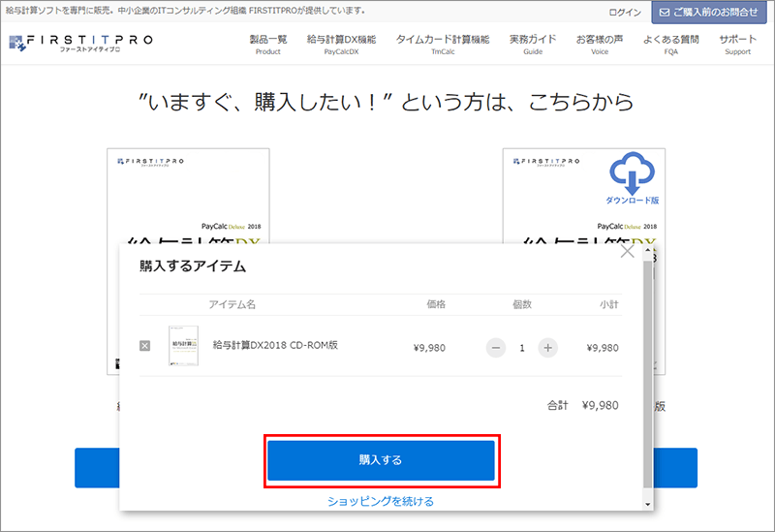Image resolution: width=775 pixels, height=532 pixels.
Task: Click the 個数 column header
Action: coord(522,304)
